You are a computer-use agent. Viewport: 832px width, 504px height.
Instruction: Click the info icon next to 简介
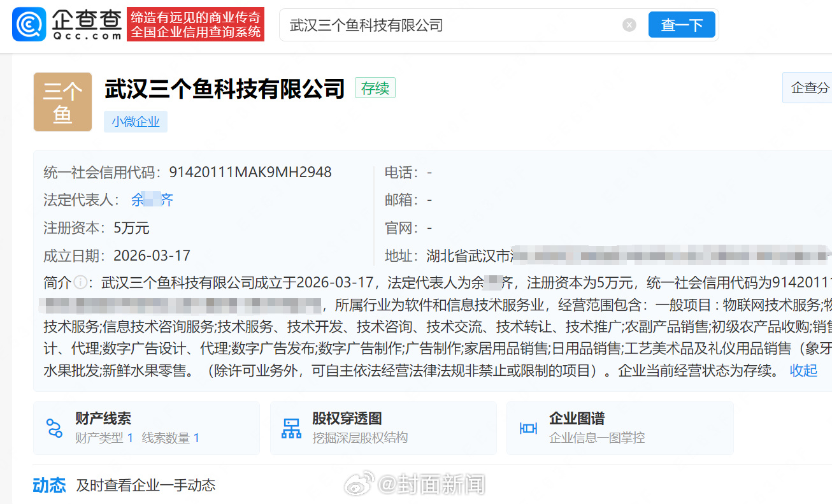80,282
